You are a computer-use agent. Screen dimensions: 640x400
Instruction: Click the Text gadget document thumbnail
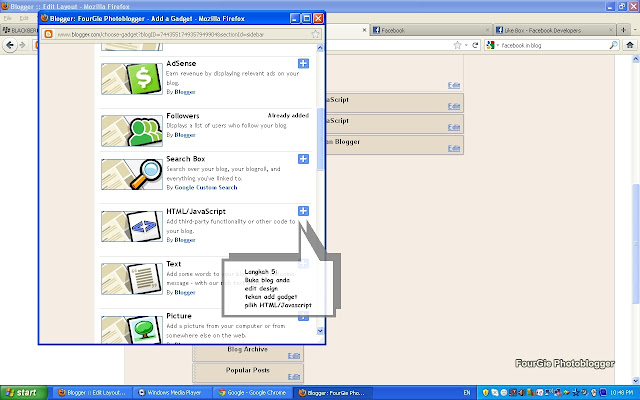132,279
